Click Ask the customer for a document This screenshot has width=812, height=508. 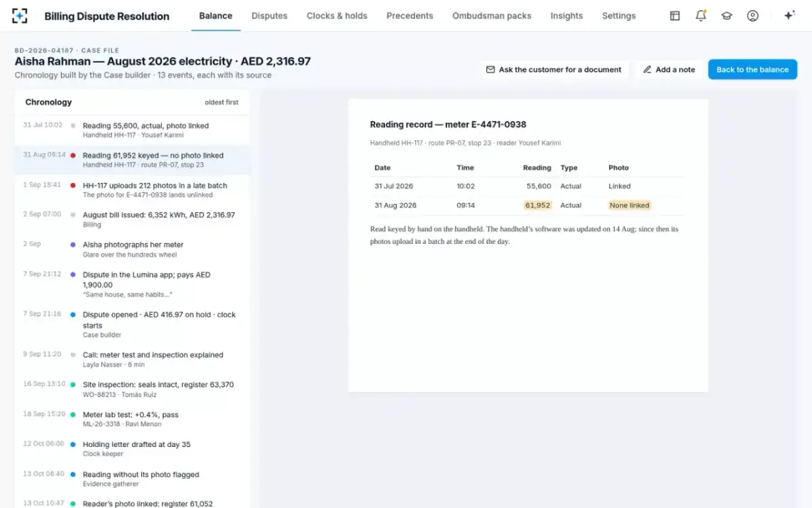[554, 70]
